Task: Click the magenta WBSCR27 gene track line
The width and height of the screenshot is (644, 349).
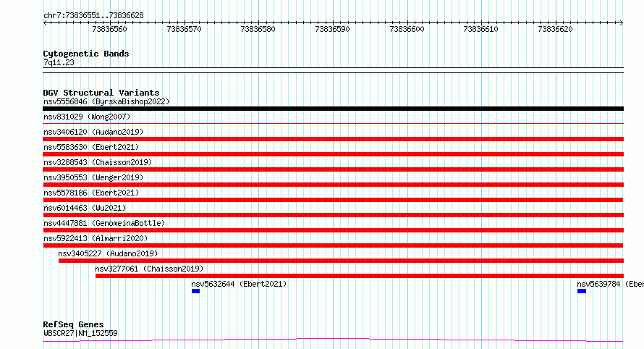Action: point(333,340)
